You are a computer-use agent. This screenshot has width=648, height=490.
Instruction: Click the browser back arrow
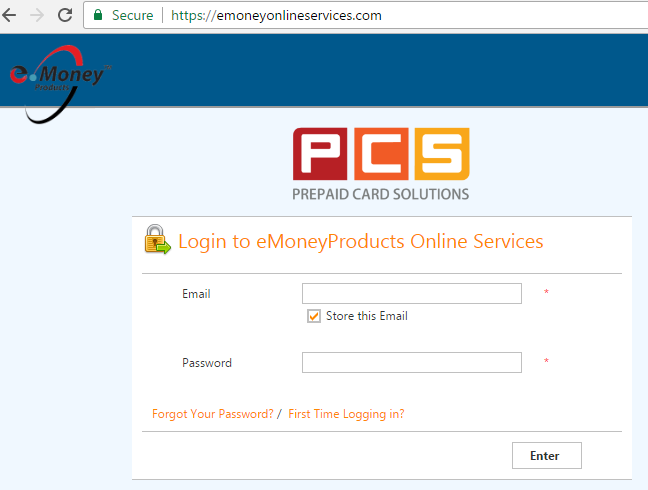point(9,15)
